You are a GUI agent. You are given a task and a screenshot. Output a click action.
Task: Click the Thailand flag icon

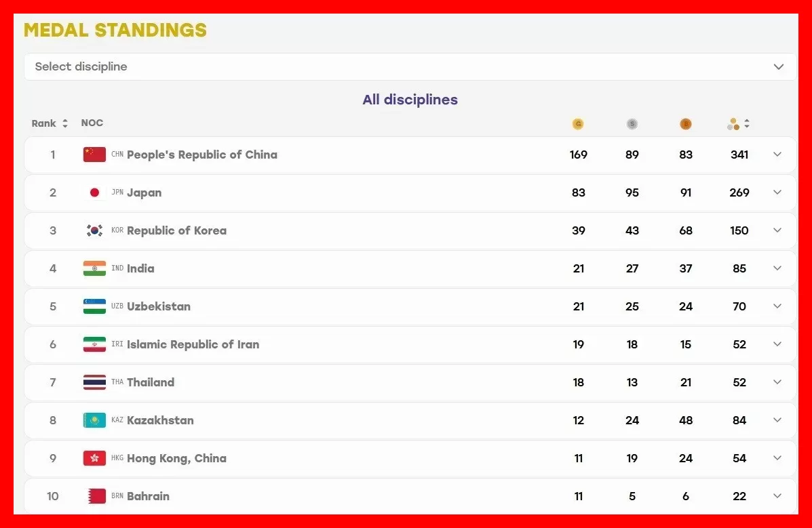point(94,382)
